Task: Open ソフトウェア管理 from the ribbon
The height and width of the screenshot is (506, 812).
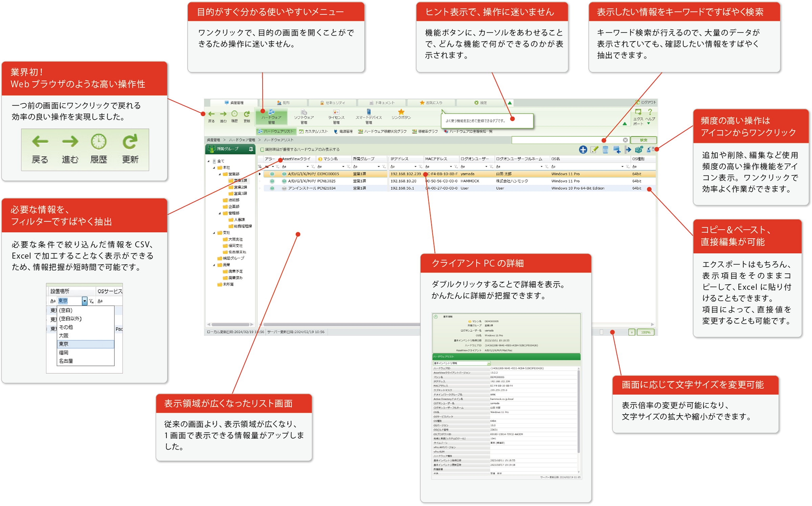Action: [x=304, y=116]
